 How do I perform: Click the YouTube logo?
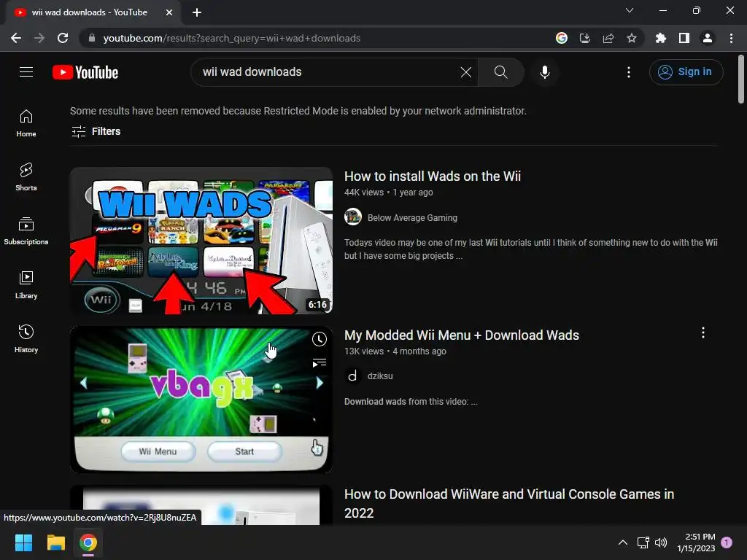pyautogui.click(x=85, y=72)
